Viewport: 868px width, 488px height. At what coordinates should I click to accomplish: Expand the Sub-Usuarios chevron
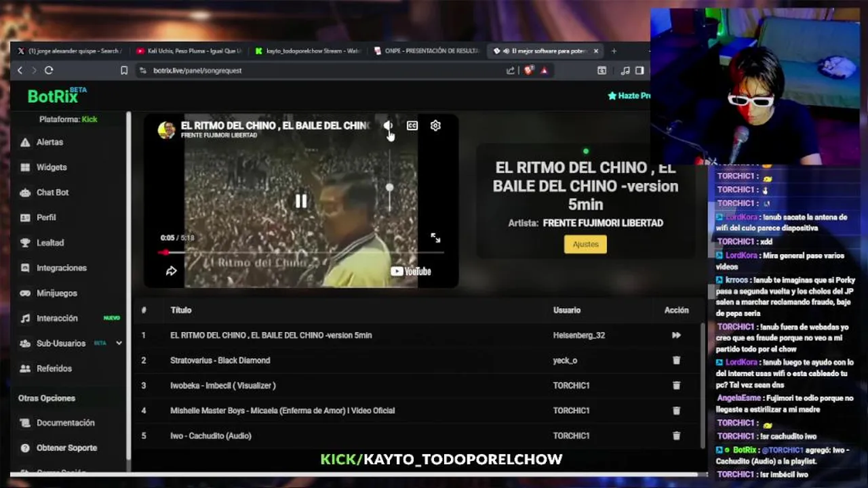[x=119, y=344]
